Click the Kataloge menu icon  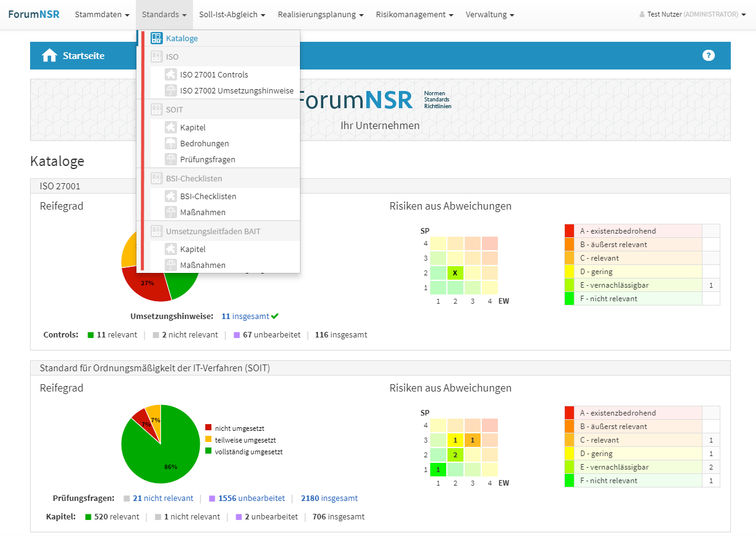point(157,38)
